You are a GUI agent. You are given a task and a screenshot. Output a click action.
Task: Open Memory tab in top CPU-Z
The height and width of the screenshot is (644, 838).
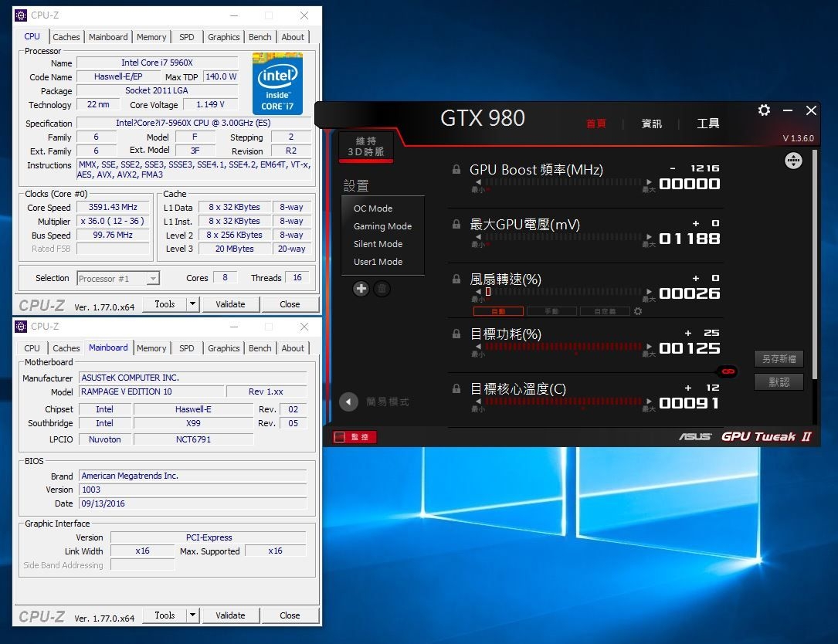click(151, 37)
